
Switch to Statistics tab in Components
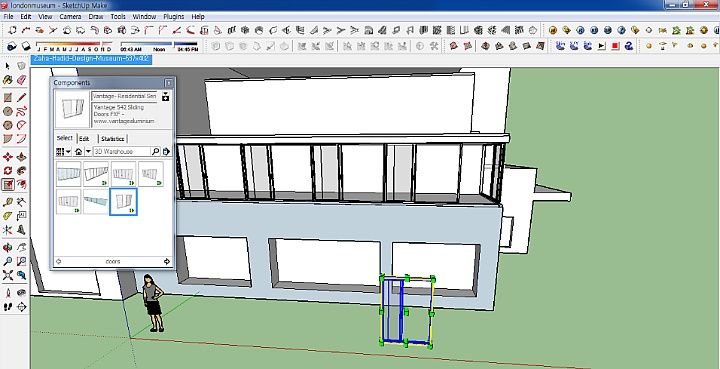(112, 139)
